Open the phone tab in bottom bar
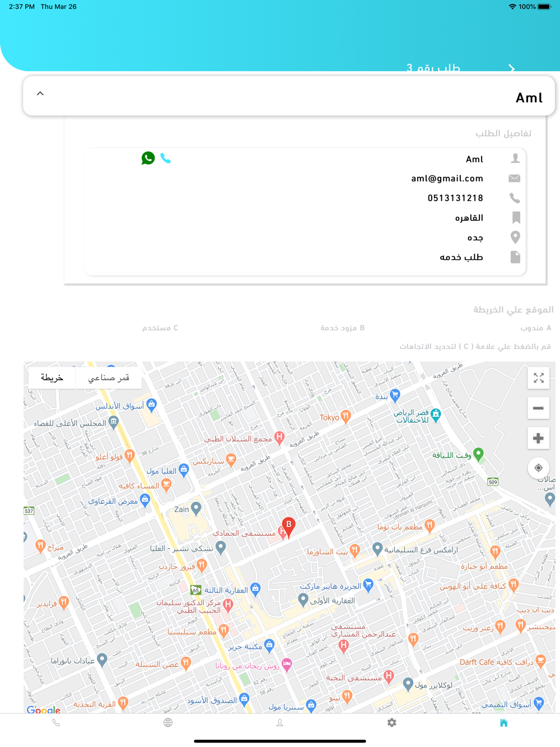 (x=56, y=723)
